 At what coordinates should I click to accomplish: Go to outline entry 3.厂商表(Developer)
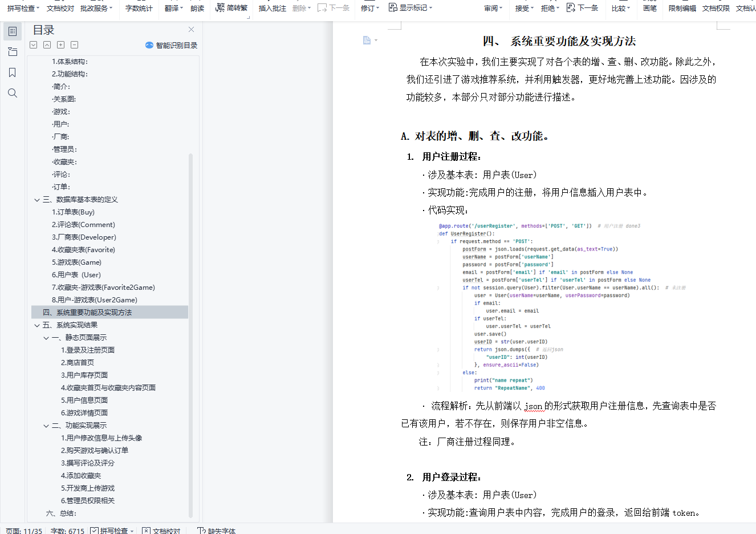pyautogui.click(x=84, y=237)
